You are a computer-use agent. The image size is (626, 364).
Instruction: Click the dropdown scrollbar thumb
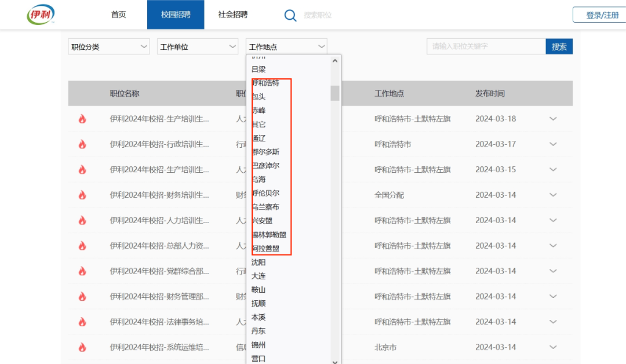coord(335,93)
